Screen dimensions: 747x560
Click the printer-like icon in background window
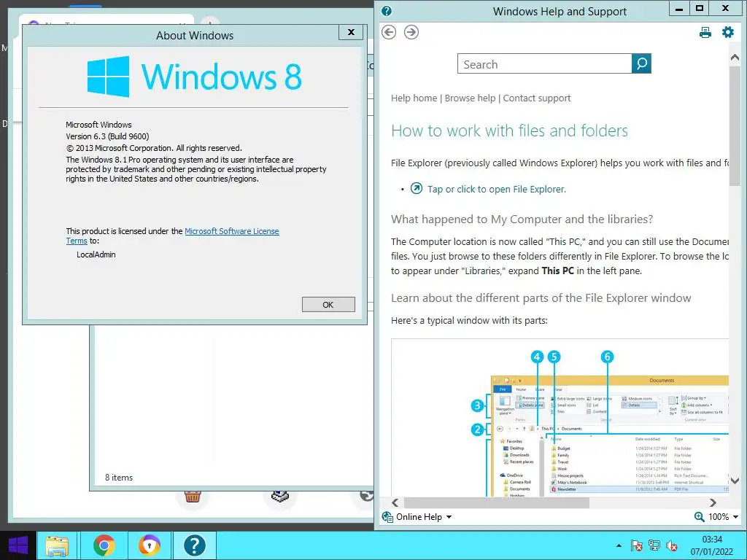pyautogui.click(x=280, y=496)
